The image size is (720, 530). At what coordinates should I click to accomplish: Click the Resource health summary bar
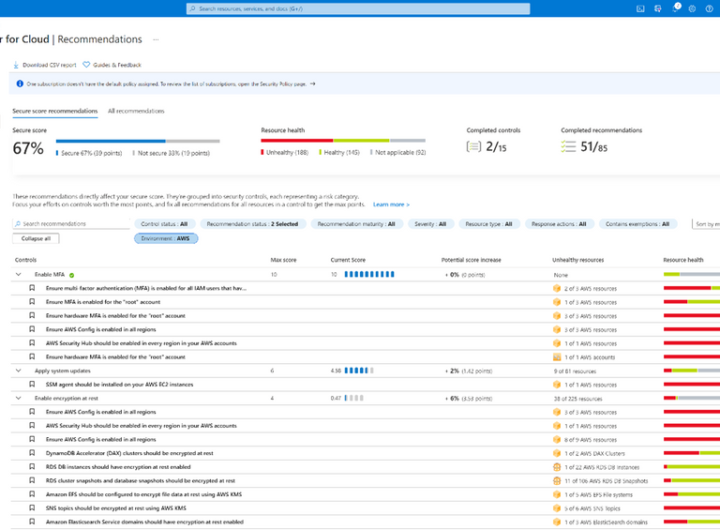pos(343,141)
